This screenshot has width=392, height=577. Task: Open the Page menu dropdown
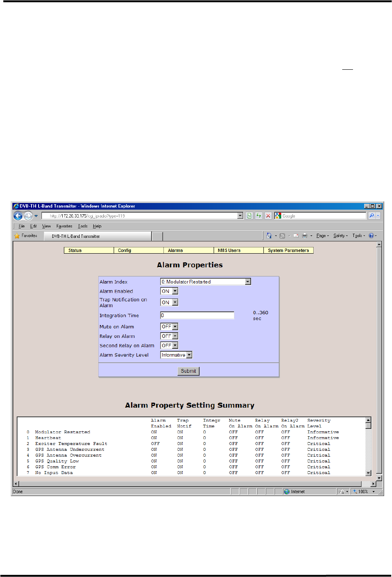[322, 236]
